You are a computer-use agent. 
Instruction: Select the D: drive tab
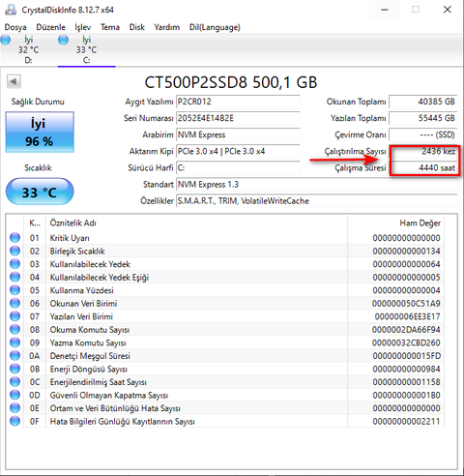pyautogui.click(x=28, y=49)
